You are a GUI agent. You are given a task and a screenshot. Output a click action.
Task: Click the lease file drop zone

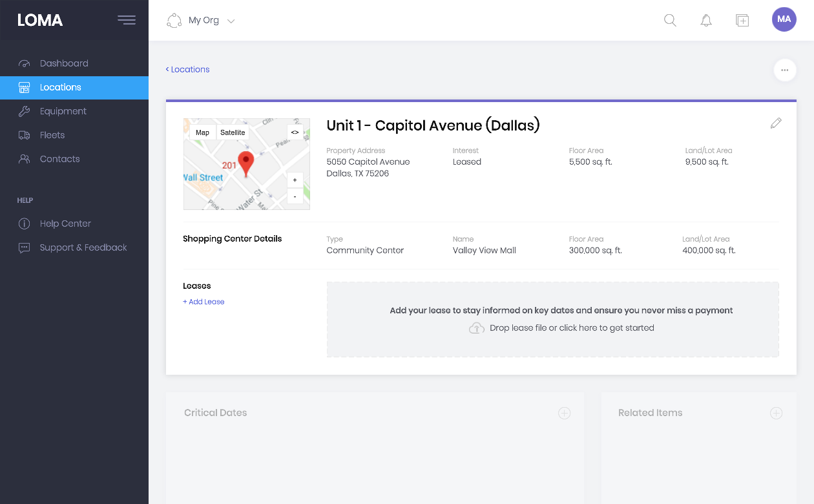(552, 319)
